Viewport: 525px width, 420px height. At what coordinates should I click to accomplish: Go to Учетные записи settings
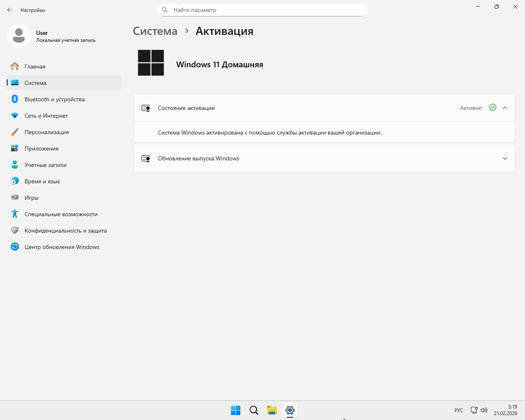click(45, 165)
